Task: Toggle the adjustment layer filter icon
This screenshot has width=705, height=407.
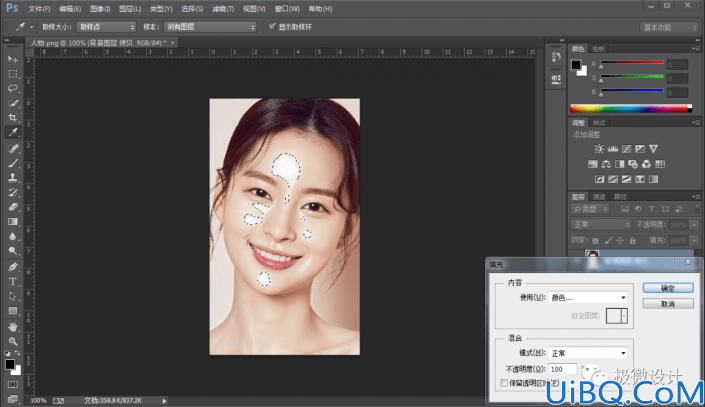Action: [638, 209]
